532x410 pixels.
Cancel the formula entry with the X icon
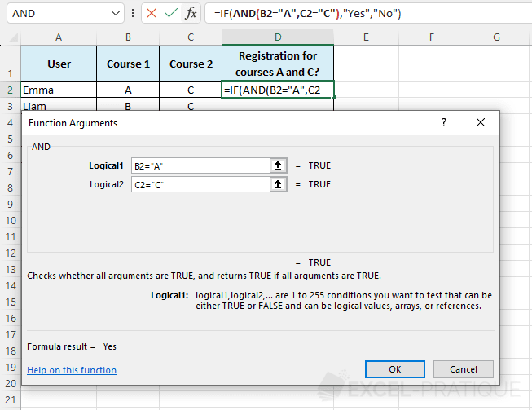point(152,13)
